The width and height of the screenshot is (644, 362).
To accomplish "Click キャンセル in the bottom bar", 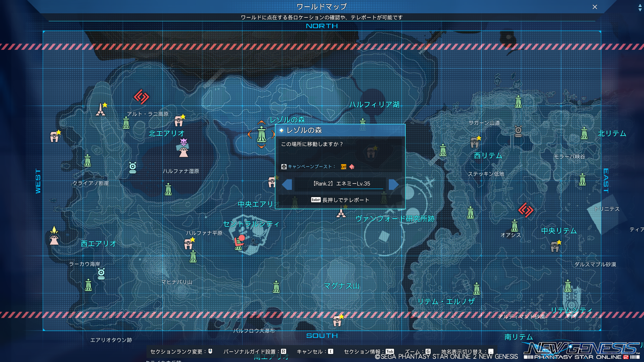I will click(x=315, y=351).
